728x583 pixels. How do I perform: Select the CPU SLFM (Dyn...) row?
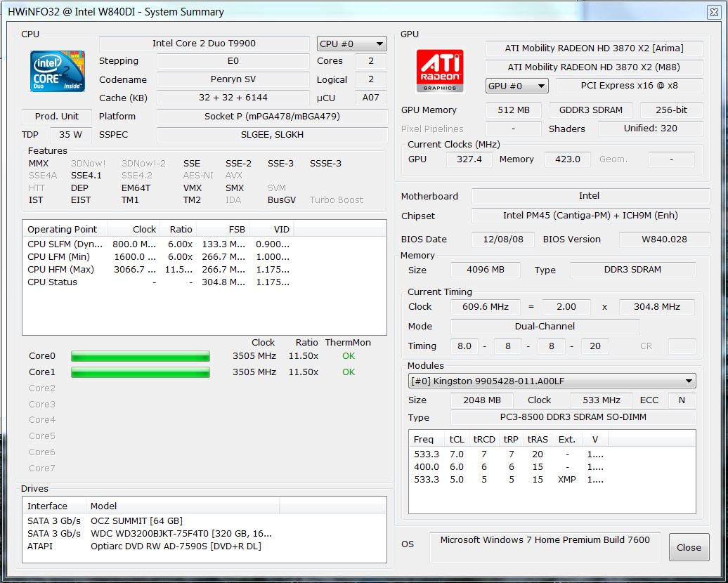(x=158, y=244)
